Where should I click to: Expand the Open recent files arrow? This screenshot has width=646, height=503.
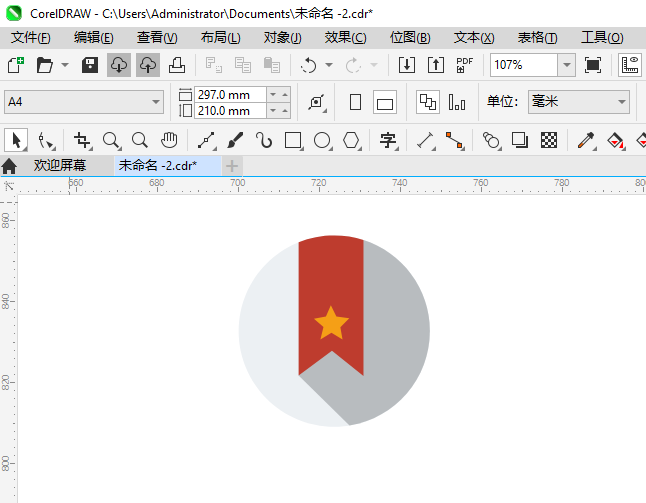(x=65, y=65)
